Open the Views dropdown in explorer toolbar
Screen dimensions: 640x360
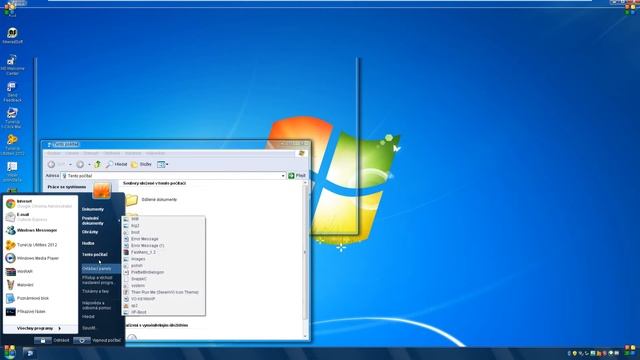[x=163, y=164]
